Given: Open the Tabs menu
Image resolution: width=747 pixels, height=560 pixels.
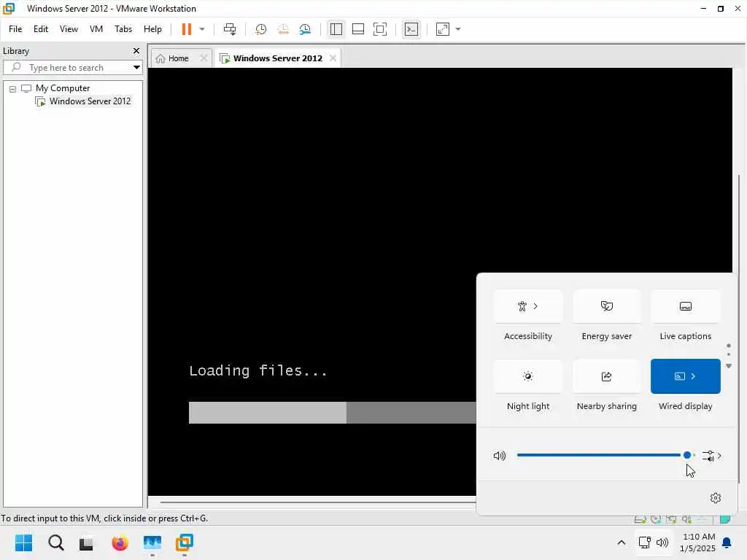Looking at the screenshot, I should pos(123,29).
